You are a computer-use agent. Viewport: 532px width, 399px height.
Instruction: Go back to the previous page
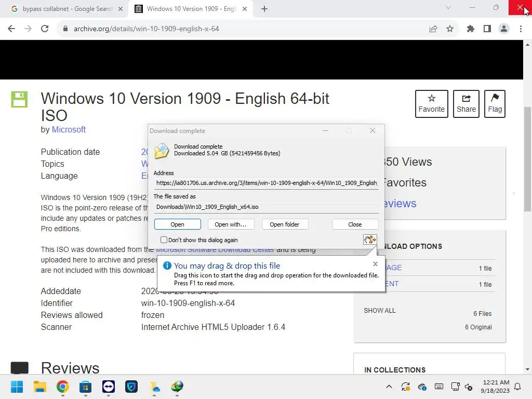pyautogui.click(x=11, y=29)
